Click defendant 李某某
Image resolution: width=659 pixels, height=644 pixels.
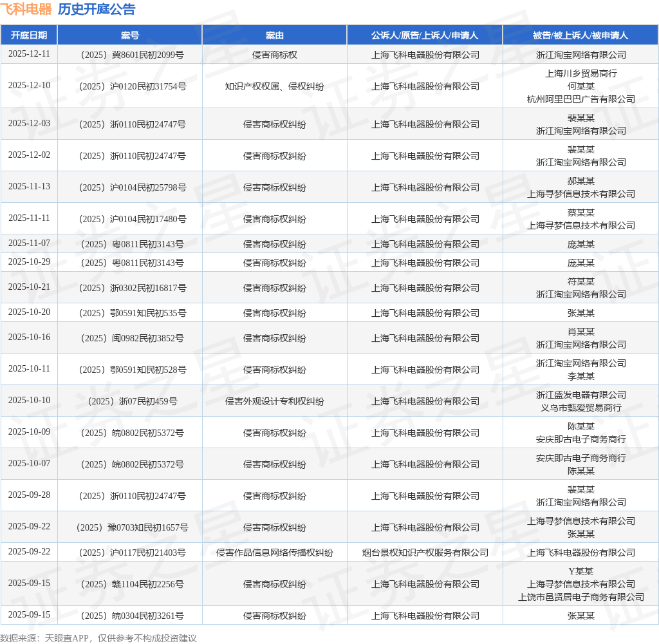pos(581,376)
